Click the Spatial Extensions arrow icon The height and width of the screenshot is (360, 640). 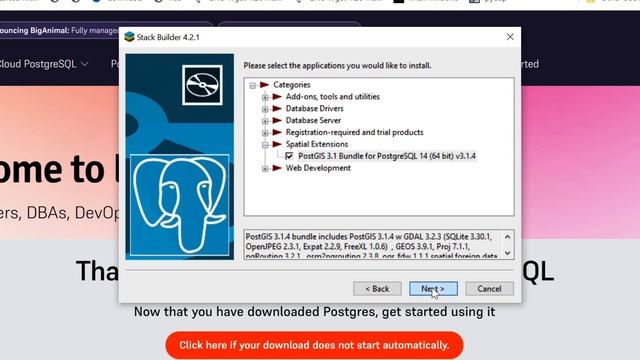277,144
